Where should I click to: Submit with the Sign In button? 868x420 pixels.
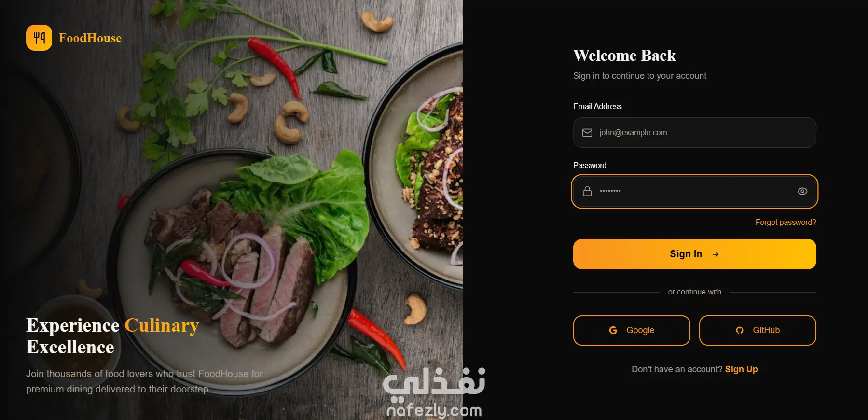(695, 254)
